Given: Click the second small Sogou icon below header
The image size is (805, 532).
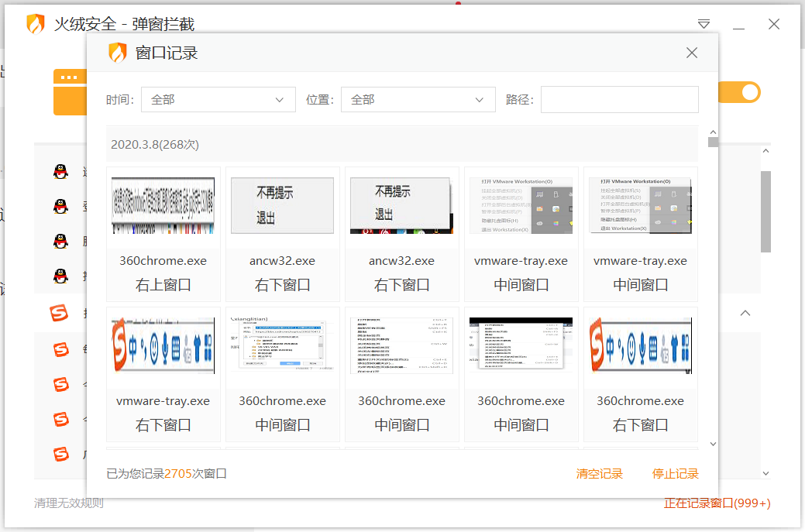Looking at the screenshot, I should [61, 384].
